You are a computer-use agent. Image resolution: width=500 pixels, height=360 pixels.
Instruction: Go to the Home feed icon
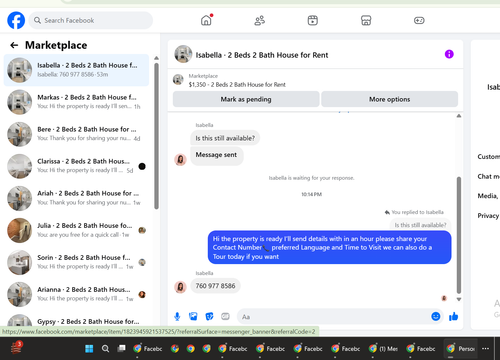pos(206,20)
